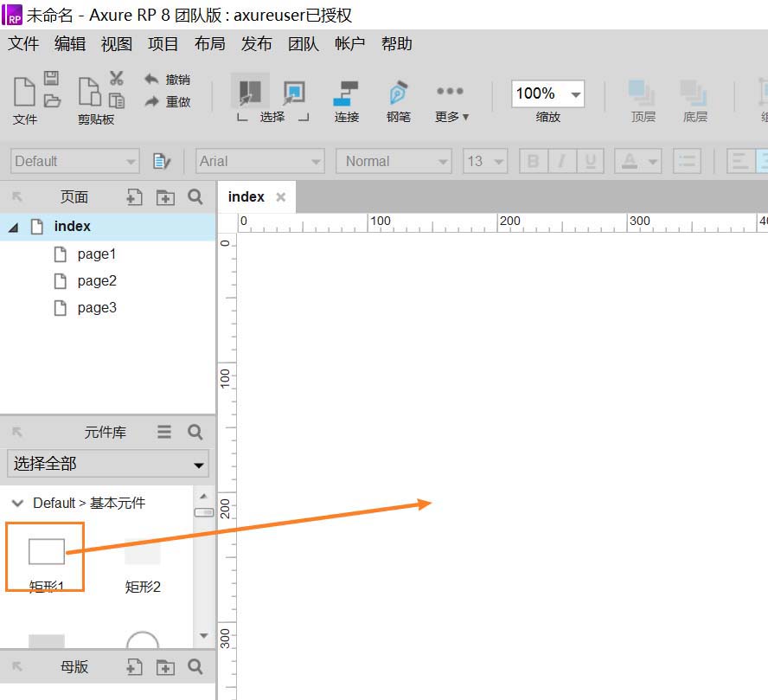Viewport: 768px width, 700px height.
Task: Click the align text left icon
Action: tap(740, 161)
